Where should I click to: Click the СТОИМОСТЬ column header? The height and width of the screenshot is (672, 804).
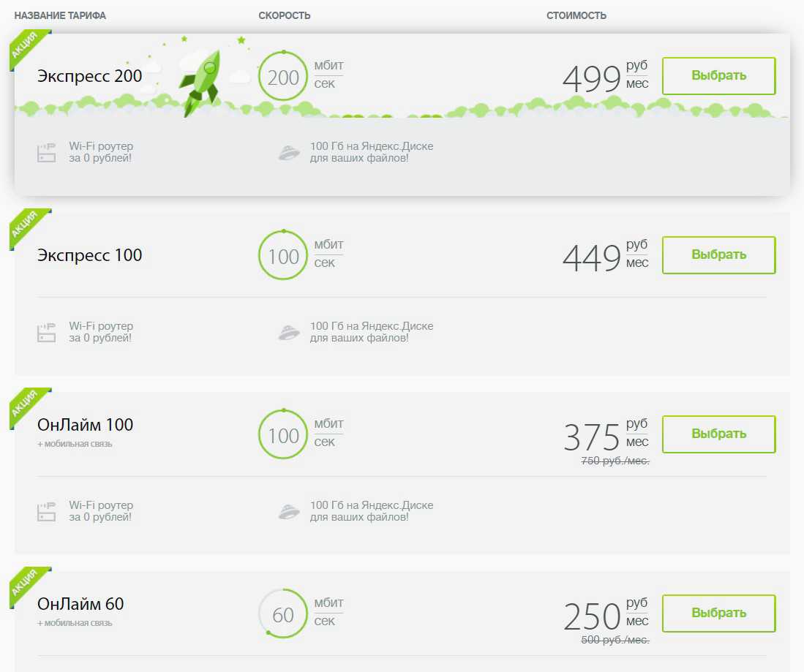tap(576, 16)
